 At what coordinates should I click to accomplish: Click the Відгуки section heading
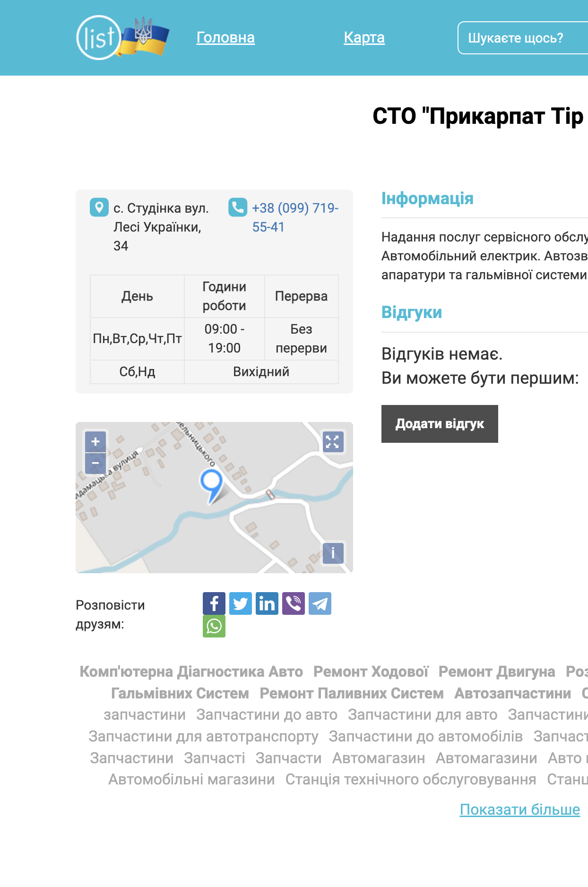(x=412, y=312)
